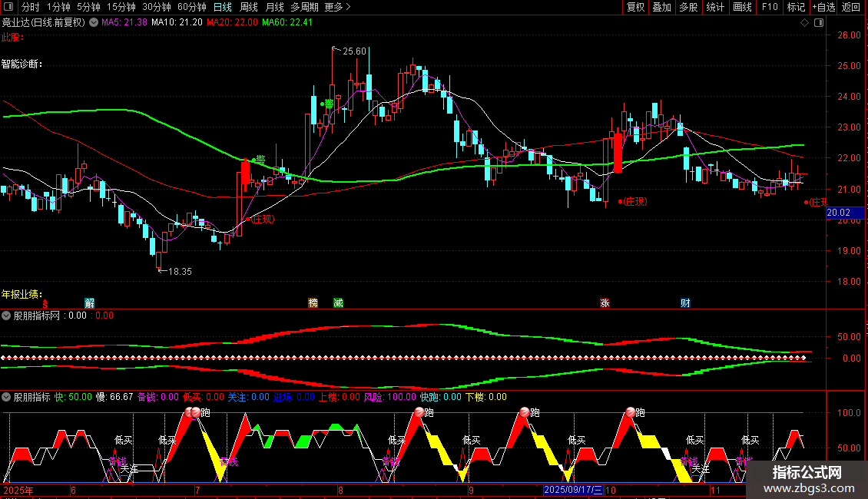Viewport: 868px width, 499px height.
Task: Add stock via +自选 button
Action: click(823, 7)
